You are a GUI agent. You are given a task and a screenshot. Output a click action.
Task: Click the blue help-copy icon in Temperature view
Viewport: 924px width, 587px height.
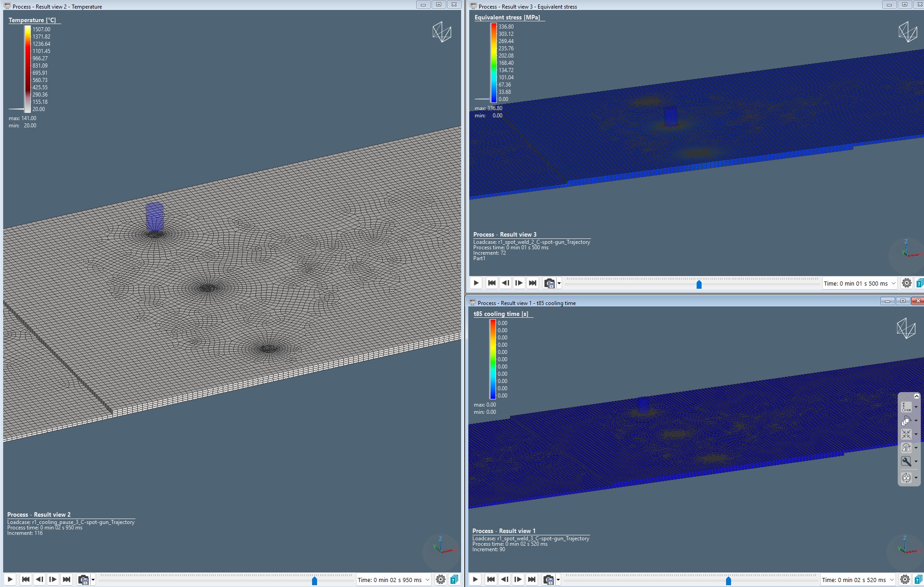[x=454, y=579]
